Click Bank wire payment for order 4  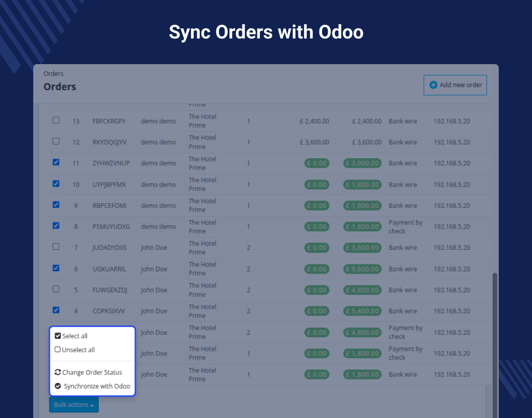(x=403, y=311)
